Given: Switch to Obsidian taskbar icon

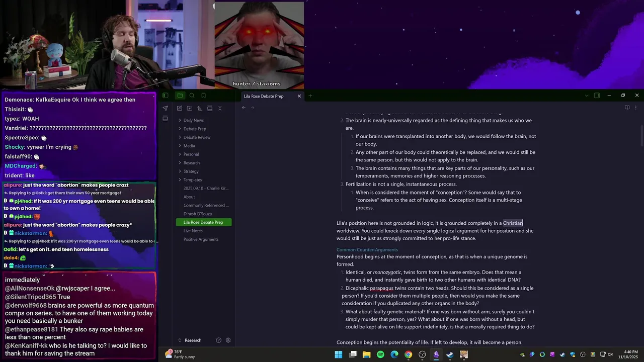Looking at the screenshot, I should 436,354.
